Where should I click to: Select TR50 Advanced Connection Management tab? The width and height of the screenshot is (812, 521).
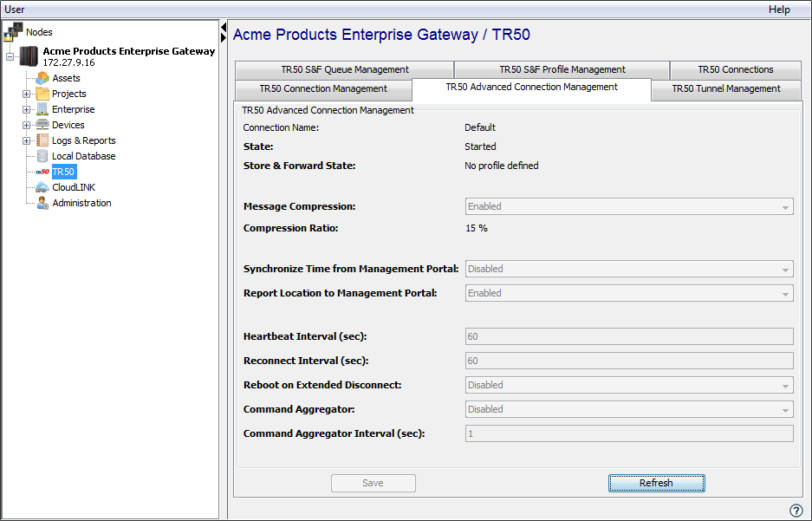(x=531, y=88)
